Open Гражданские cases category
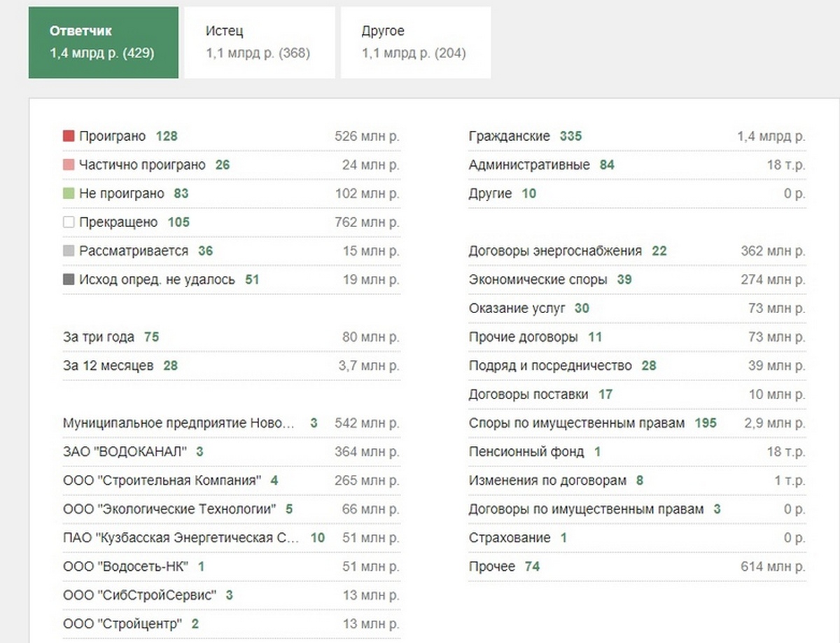Image resolution: width=840 pixels, height=643 pixels. click(510, 136)
